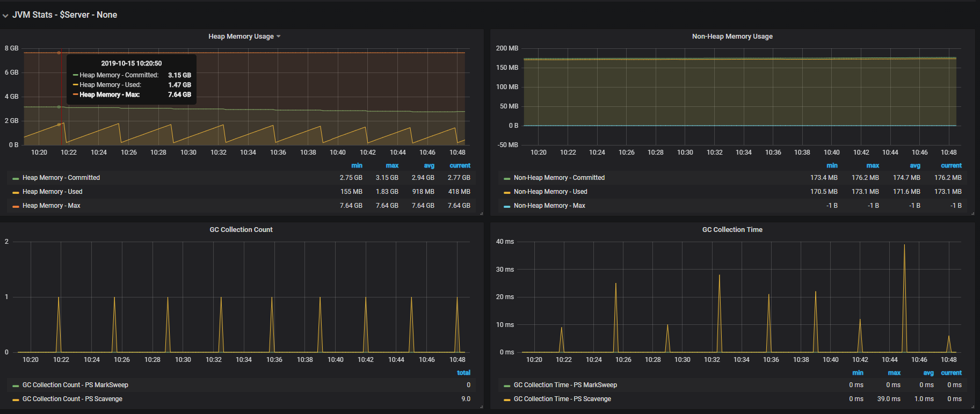Click Heap Memory - Used max value 1.83 GB
980x414 pixels.
tap(387, 192)
